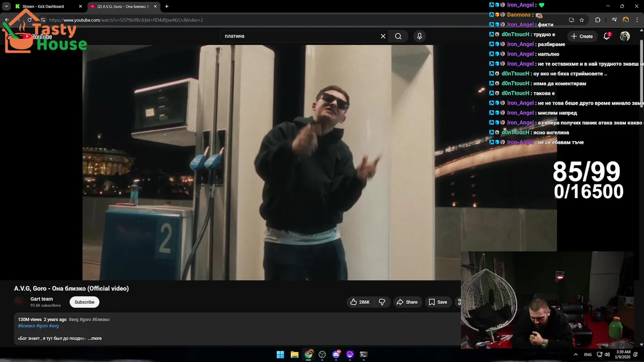Open the browser extensions puzzle icon

click(x=598, y=20)
